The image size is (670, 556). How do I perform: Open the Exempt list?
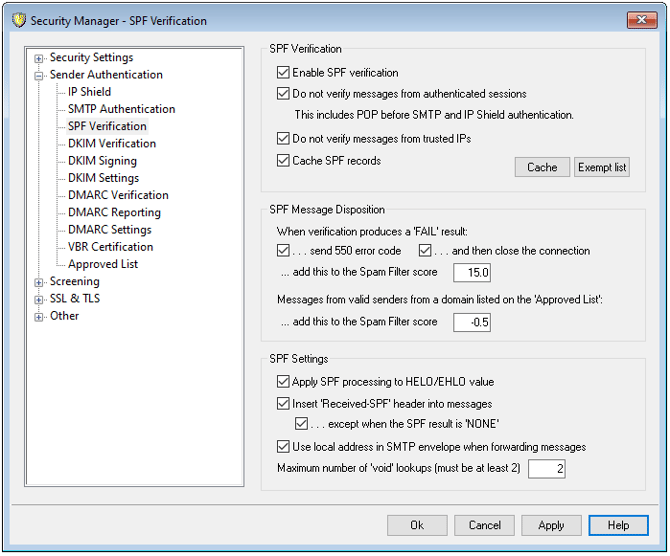(x=602, y=167)
